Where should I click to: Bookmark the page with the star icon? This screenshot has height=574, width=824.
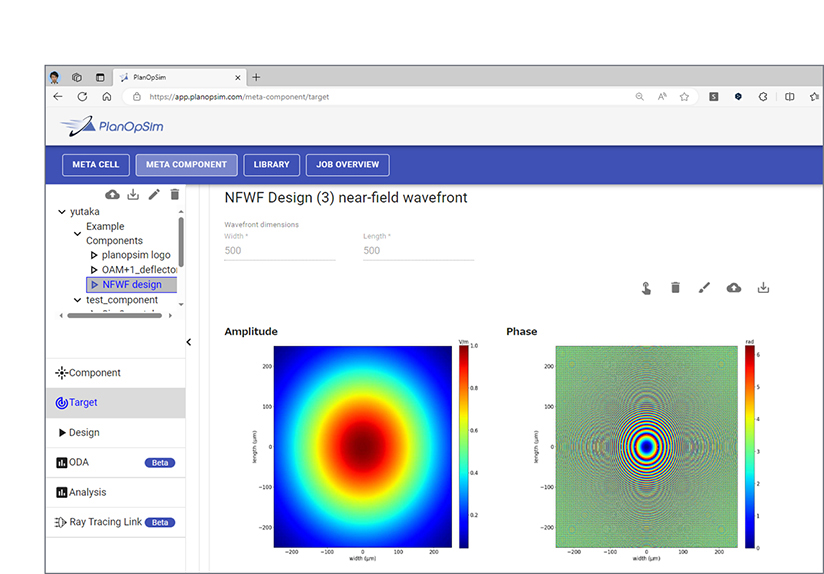click(684, 97)
